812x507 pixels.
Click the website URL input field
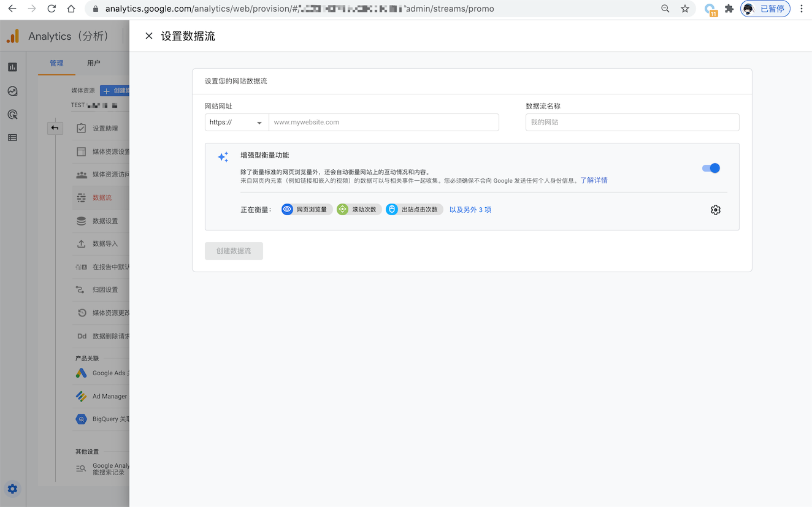point(384,122)
